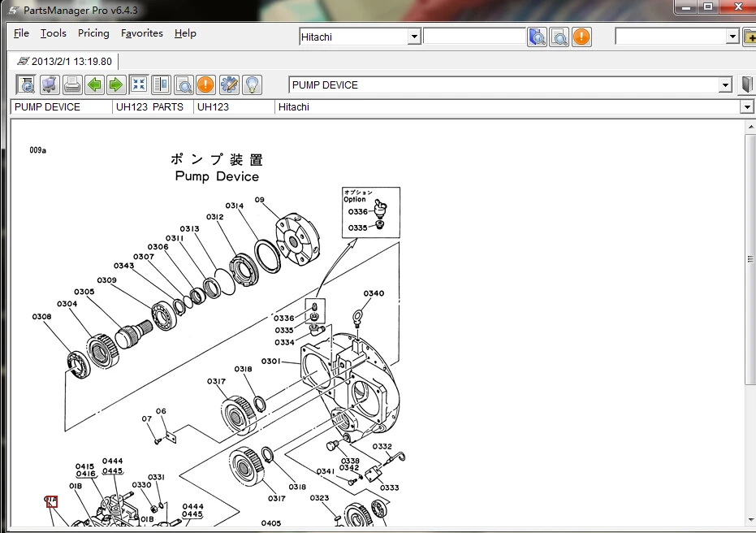The height and width of the screenshot is (533, 756).
Task: Select the 2013/2/1 13:19.80 session tab
Action: click(65, 61)
